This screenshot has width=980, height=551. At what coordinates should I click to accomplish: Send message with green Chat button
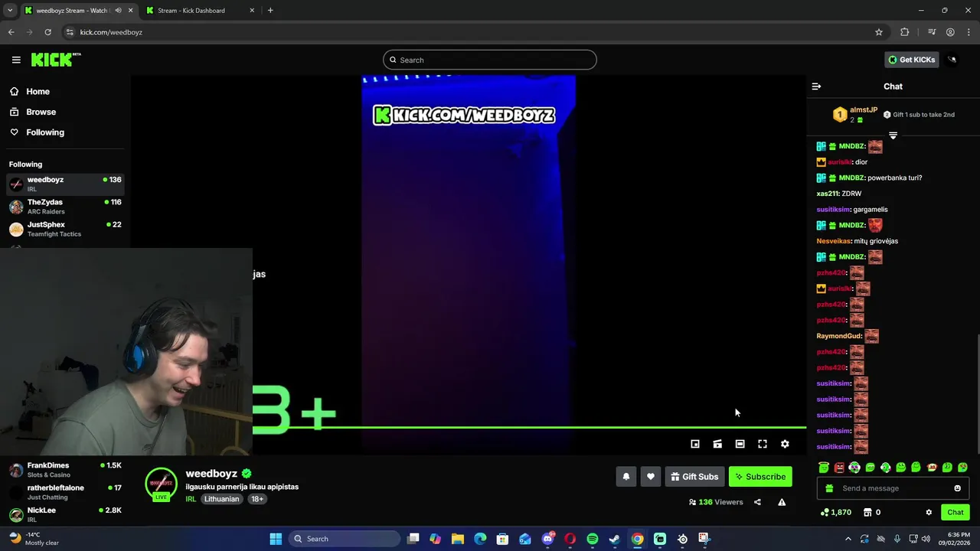click(x=955, y=512)
